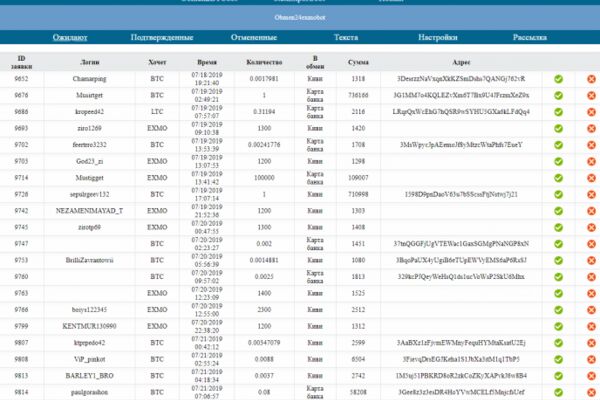Select login ViP_pinkot cell
The image size is (600, 400).
coord(90,359)
